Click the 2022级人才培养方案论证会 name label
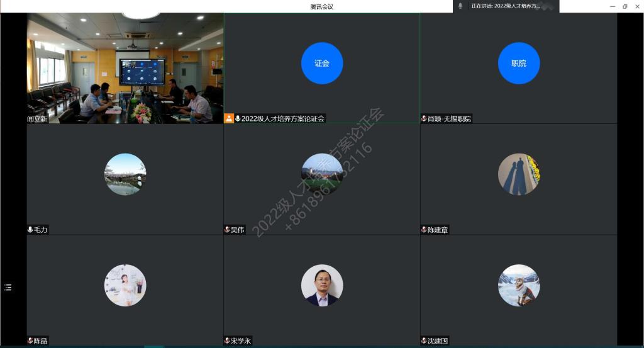Viewport: 644px width, 348px height. click(x=283, y=118)
